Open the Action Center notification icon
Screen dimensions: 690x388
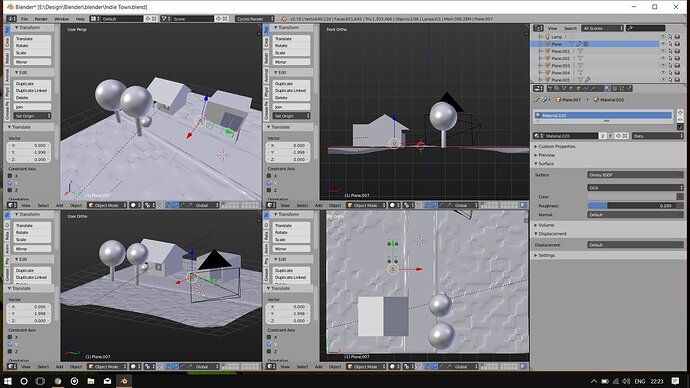pyautogui.click(x=675, y=381)
